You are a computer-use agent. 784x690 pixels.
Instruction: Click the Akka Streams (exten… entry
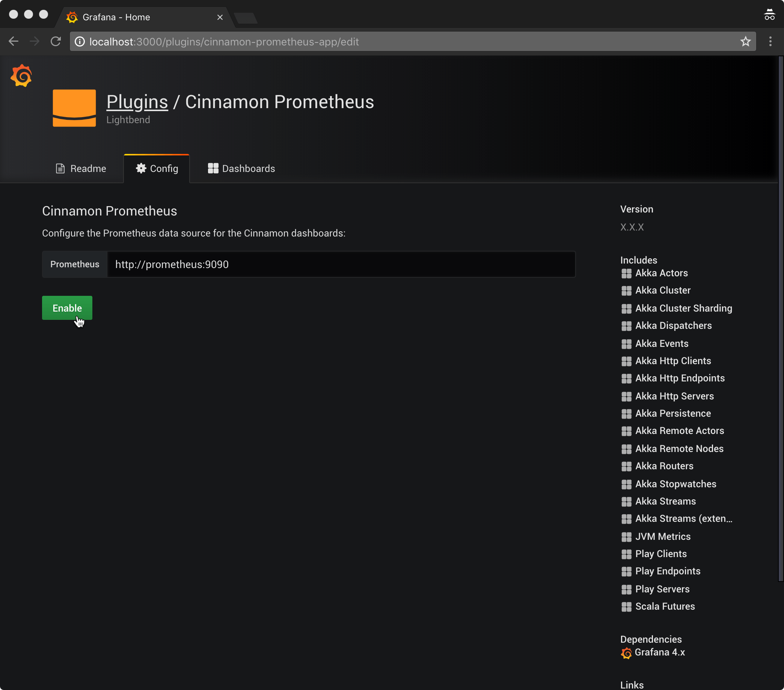(x=683, y=518)
